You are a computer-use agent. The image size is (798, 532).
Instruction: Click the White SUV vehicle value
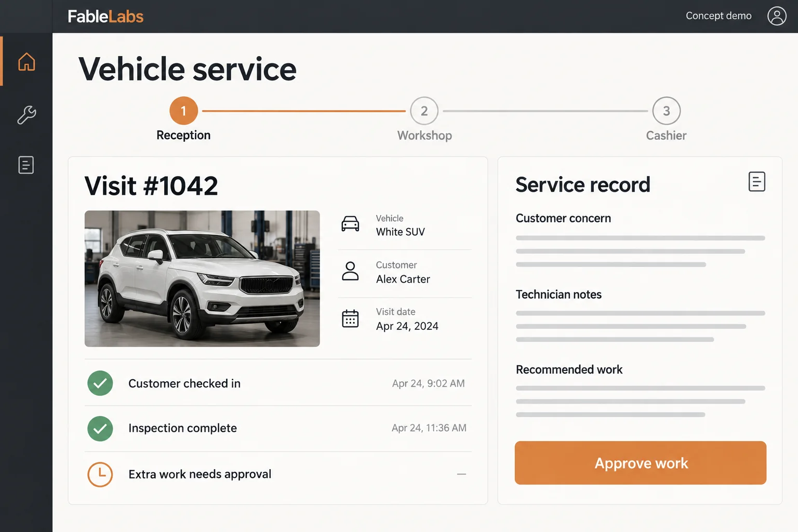click(401, 232)
